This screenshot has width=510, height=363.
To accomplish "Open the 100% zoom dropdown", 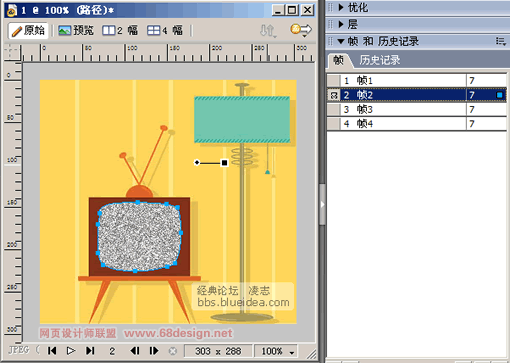I will [x=276, y=351].
